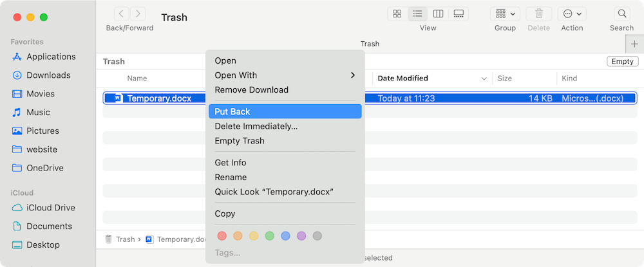Apply the gray color tag
Screen dimensions: 644x267
(317, 236)
